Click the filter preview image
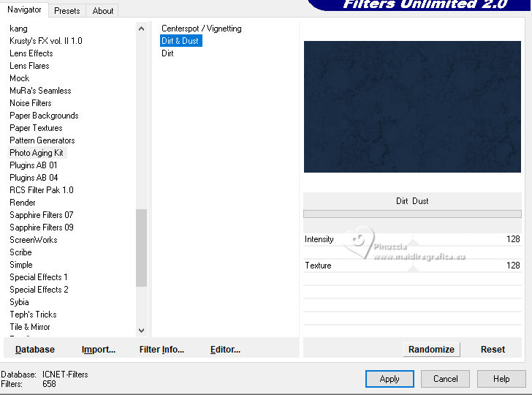The width and height of the screenshot is (532, 395). click(412, 107)
